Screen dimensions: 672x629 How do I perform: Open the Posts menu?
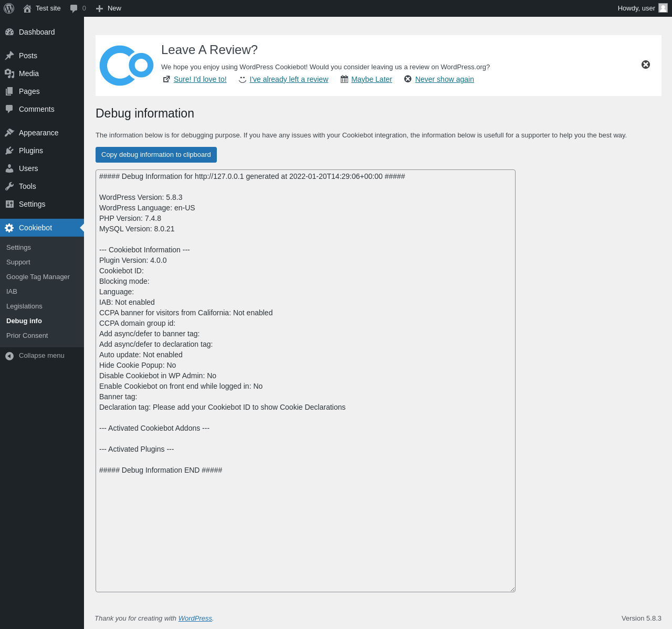[42, 56]
